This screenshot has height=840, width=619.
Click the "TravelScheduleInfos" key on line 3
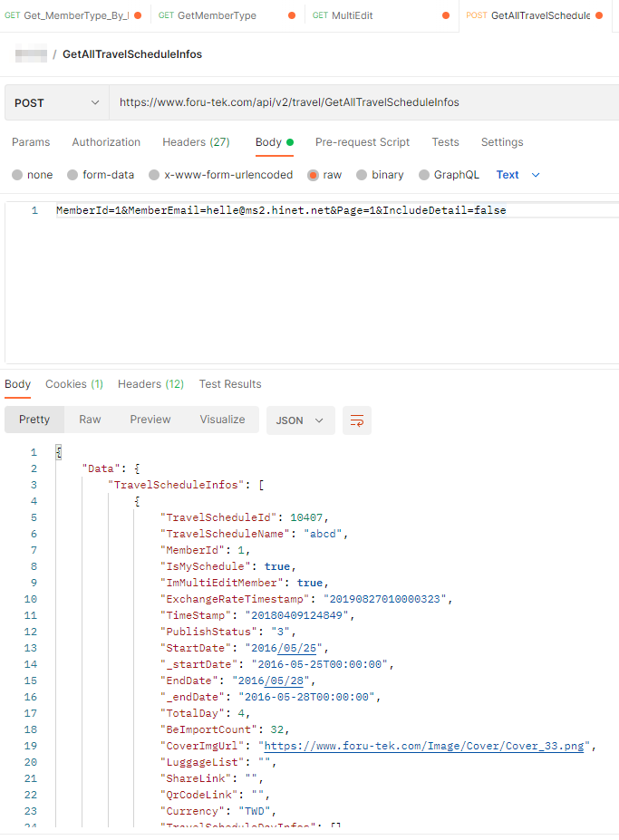176,485
